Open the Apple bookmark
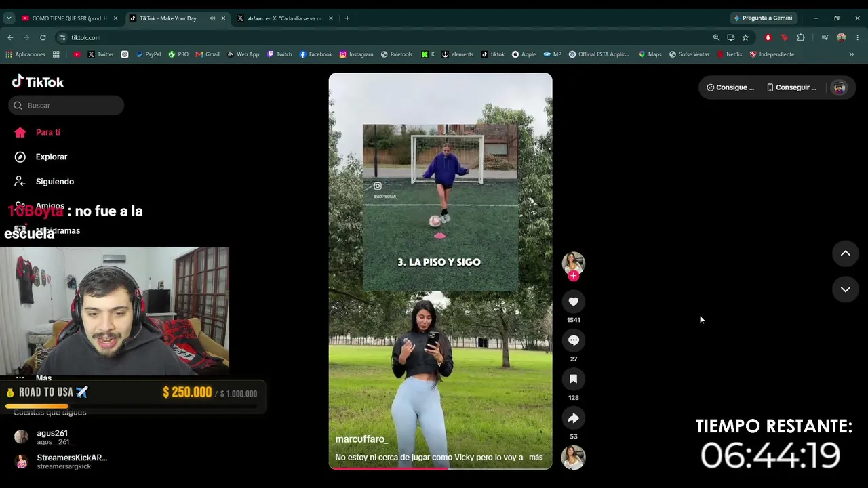The width and height of the screenshot is (868, 488). (524, 54)
